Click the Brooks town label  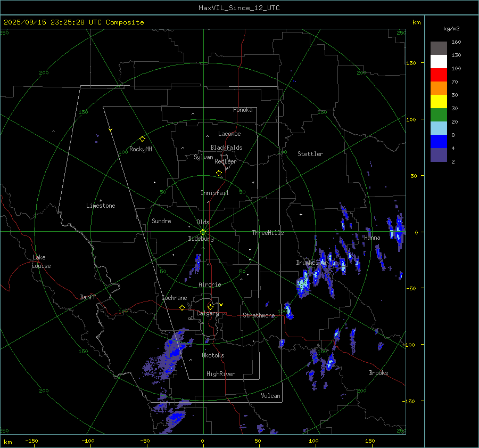(378, 373)
